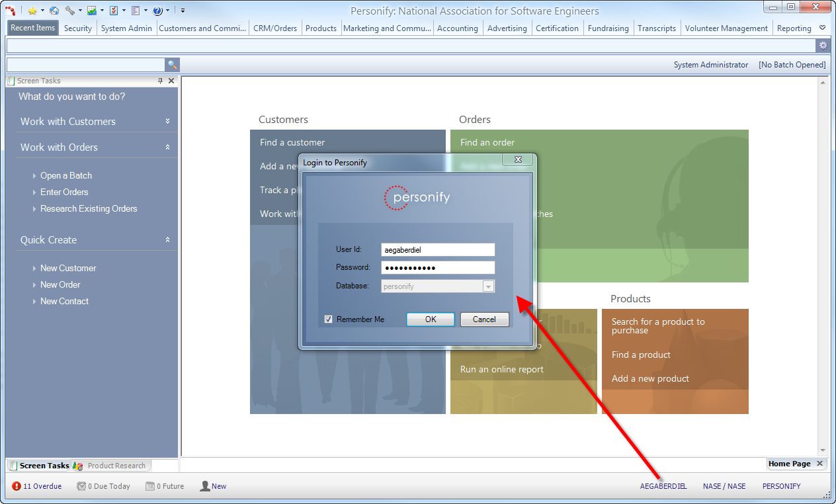
Task: Open the CRM/Orders tab
Action: (x=276, y=28)
